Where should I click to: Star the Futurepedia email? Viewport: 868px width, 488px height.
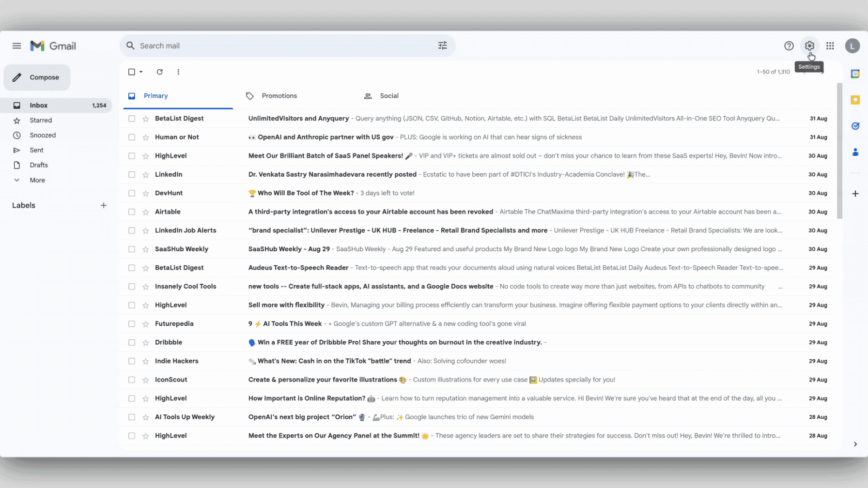pos(145,324)
